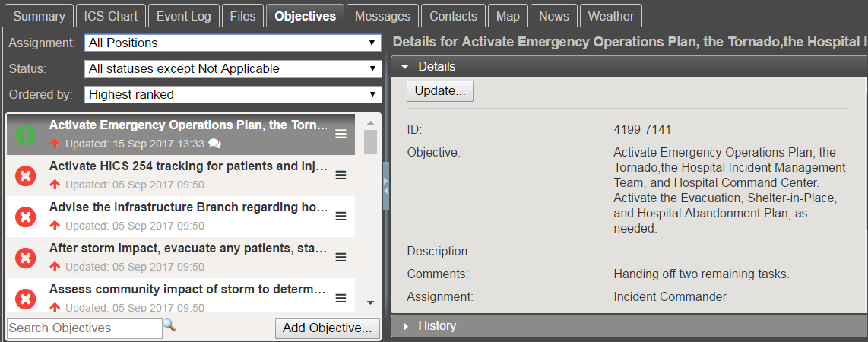Image resolution: width=868 pixels, height=342 pixels.
Task: Open the Messages tab
Action: [x=382, y=16]
